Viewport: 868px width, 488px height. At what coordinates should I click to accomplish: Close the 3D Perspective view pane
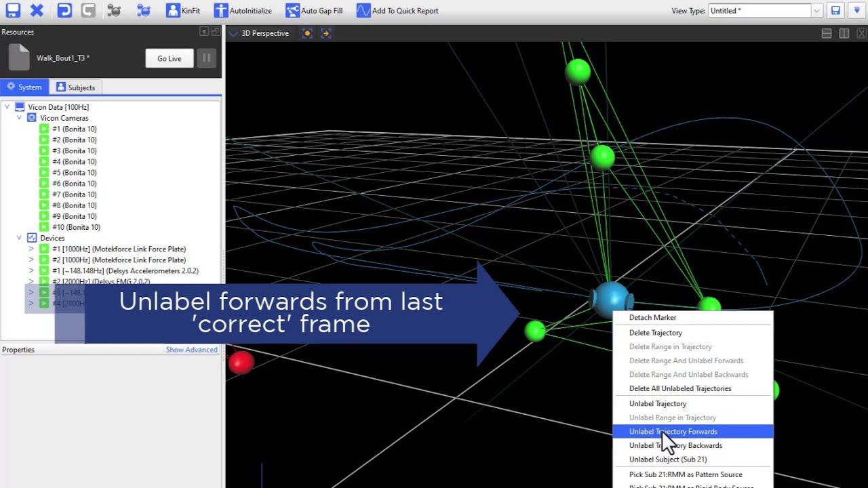click(861, 33)
